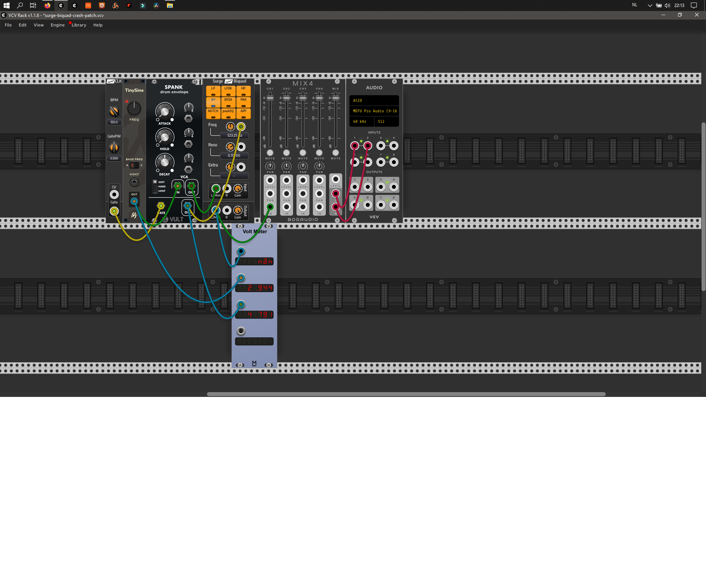Screen dimensions: 706x588
Task: Click the X icon on the Volt Meter header
Action: click(240, 226)
